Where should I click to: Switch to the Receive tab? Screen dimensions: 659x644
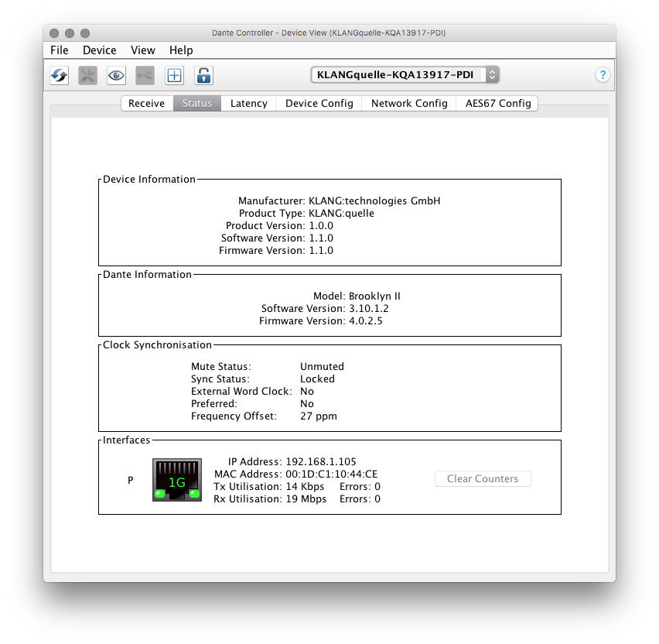pos(147,104)
